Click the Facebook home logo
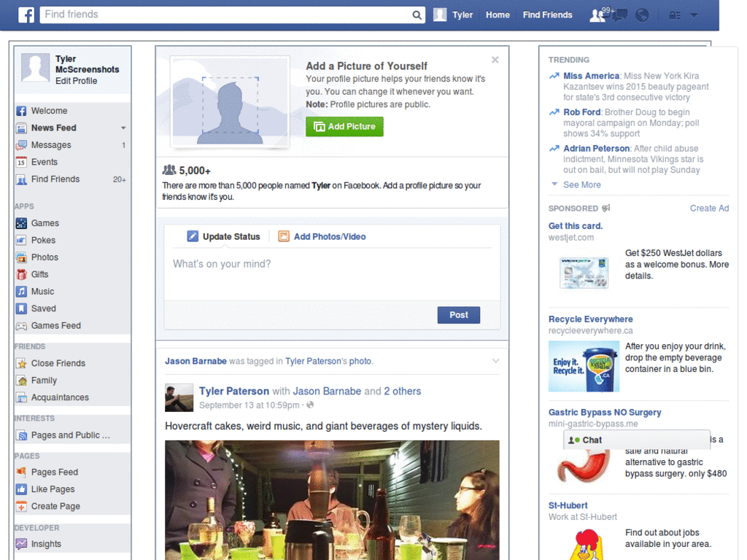 [x=26, y=15]
